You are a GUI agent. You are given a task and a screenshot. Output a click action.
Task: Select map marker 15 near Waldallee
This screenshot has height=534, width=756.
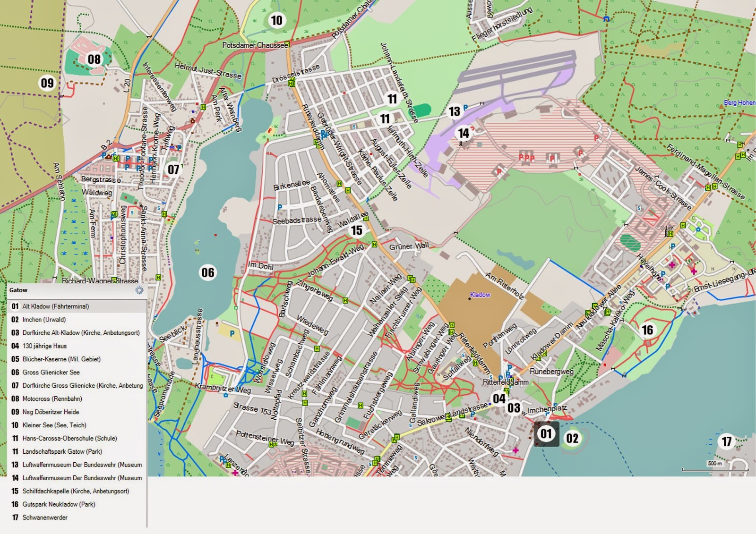click(x=356, y=230)
